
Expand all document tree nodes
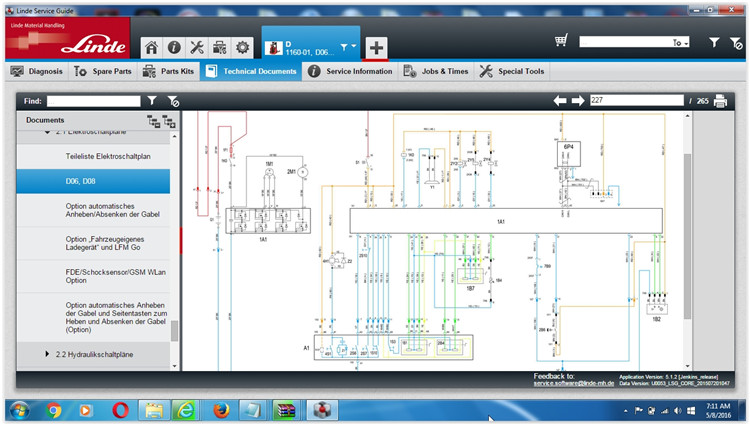(169, 121)
